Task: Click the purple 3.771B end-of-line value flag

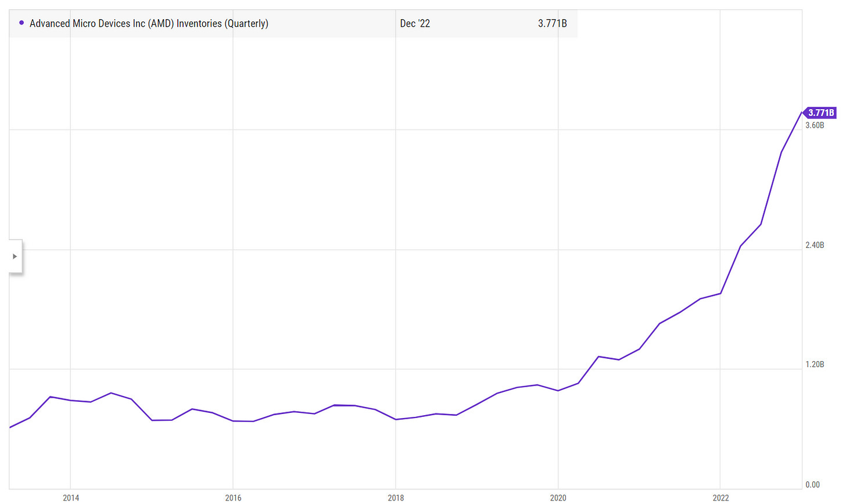Action: point(820,113)
